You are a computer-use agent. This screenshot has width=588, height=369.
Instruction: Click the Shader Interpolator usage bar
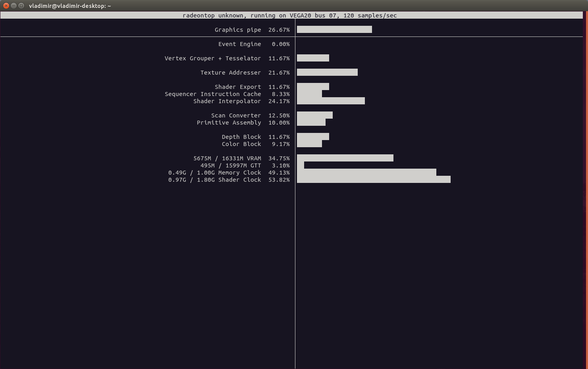click(x=330, y=101)
